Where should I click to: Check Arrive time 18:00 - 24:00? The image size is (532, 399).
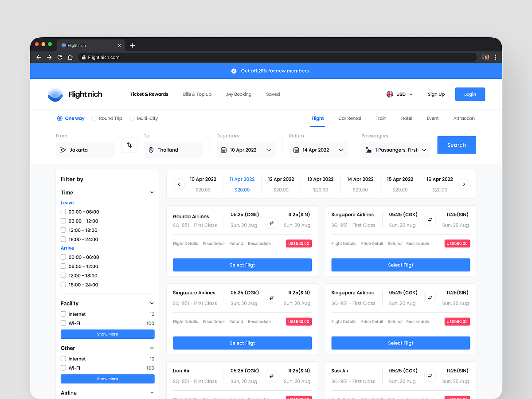63,285
